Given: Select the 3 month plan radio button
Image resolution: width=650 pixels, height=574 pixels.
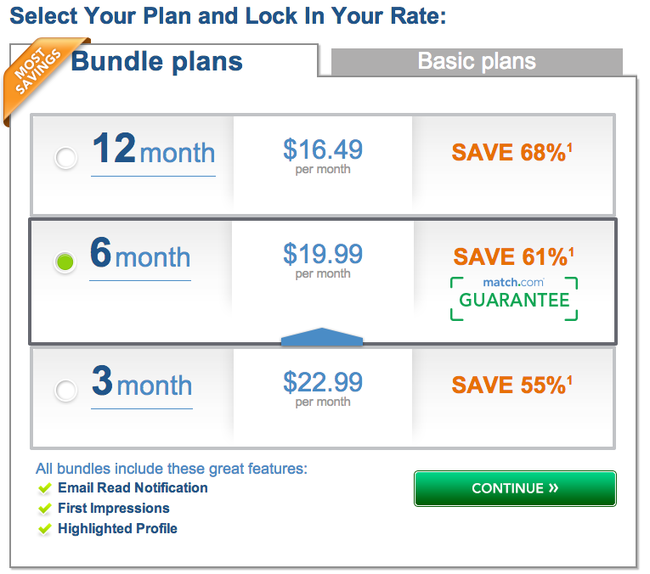Looking at the screenshot, I should 66,390.
